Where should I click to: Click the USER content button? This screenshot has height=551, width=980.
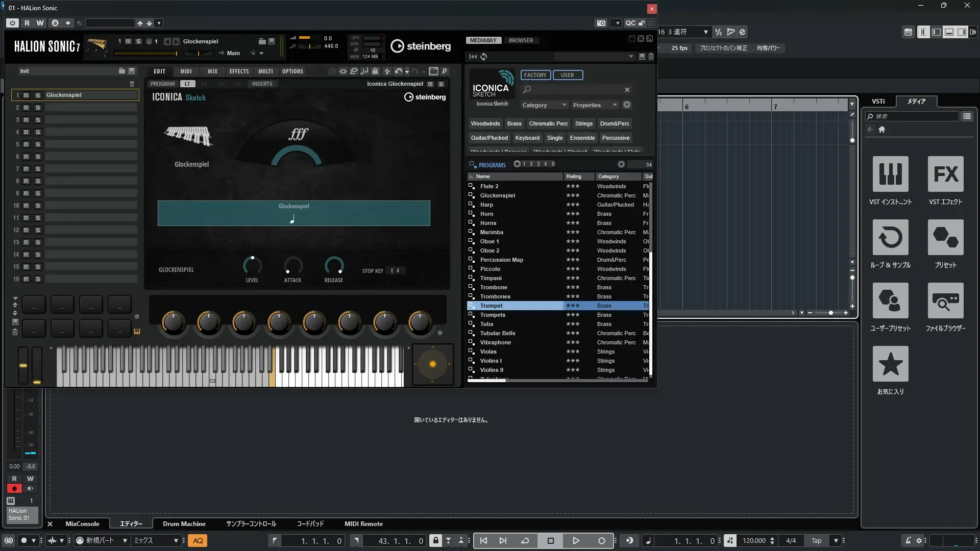(x=567, y=75)
